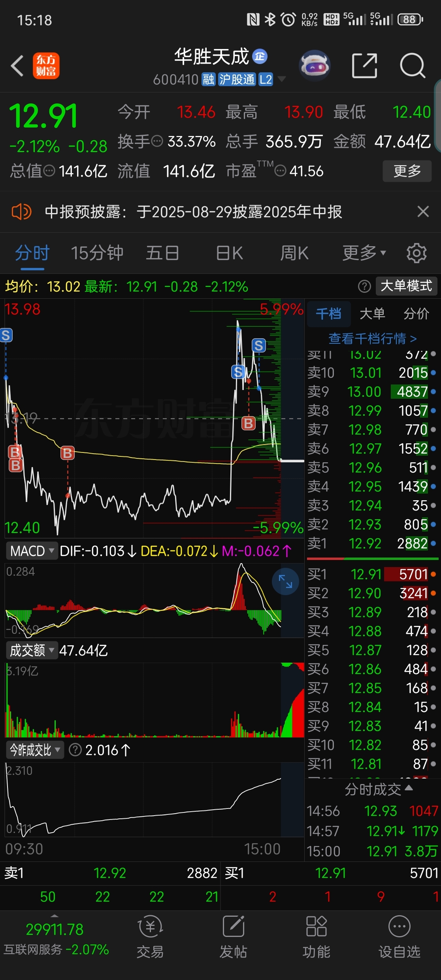441x980 pixels.
Task: Toggle 大单模式 button
Action: tap(406, 286)
